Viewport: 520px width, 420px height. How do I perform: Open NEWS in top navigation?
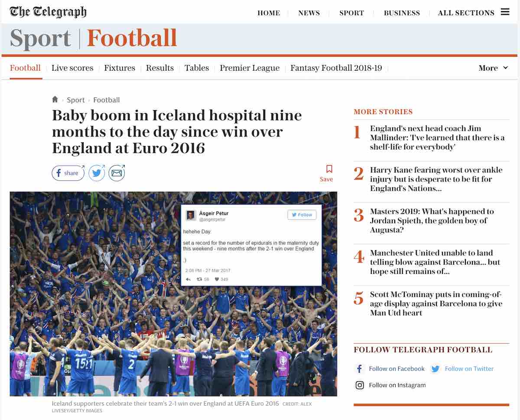[309, 13]
